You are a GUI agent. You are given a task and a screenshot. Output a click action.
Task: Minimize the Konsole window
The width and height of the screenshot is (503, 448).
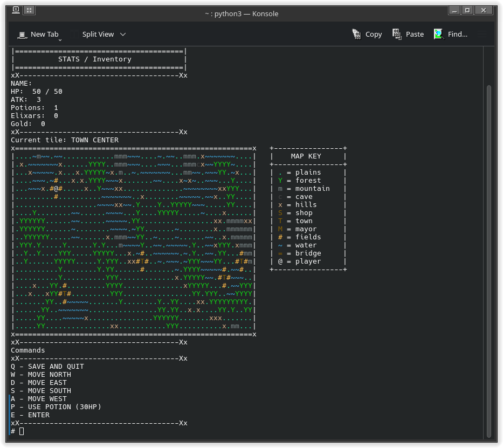click(x=454, y=10)
